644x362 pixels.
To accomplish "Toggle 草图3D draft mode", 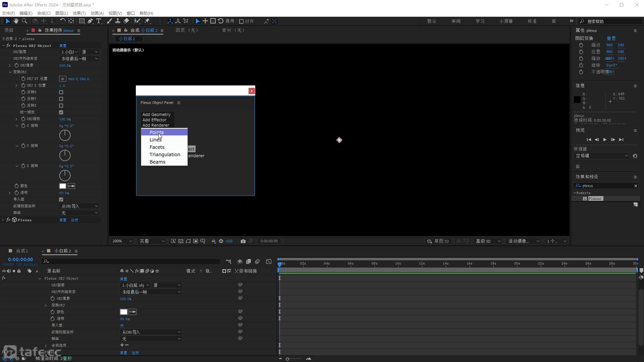I will pos(438,241).
